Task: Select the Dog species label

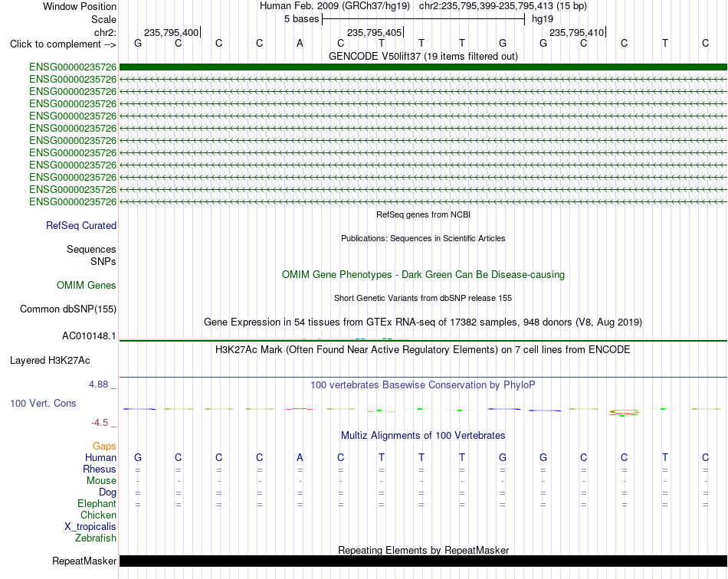Action: click(x=107, y=492)
